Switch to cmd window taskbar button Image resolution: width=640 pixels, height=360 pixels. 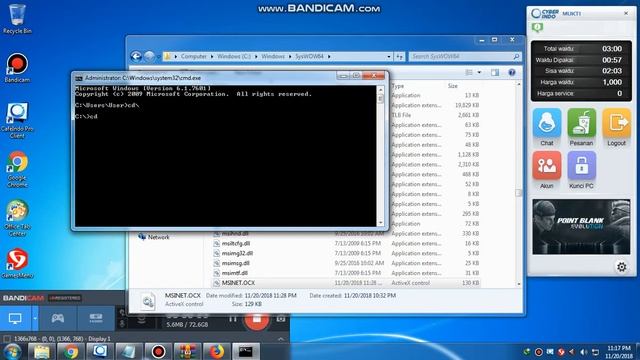click(246, 351)
